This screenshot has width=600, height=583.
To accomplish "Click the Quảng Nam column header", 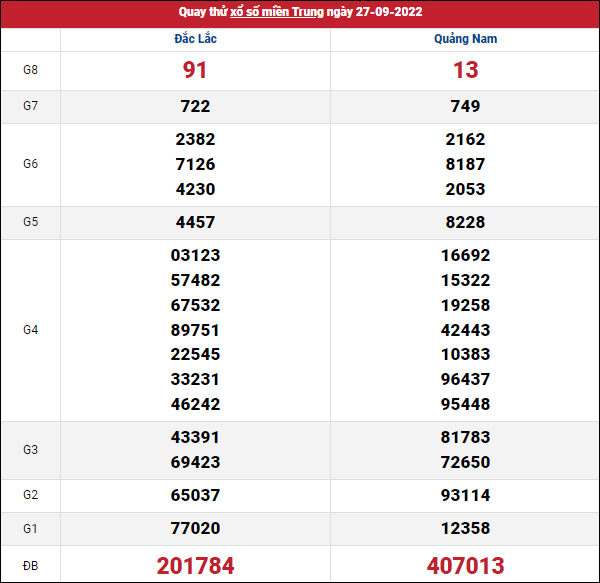I will (x=465, y=39).
